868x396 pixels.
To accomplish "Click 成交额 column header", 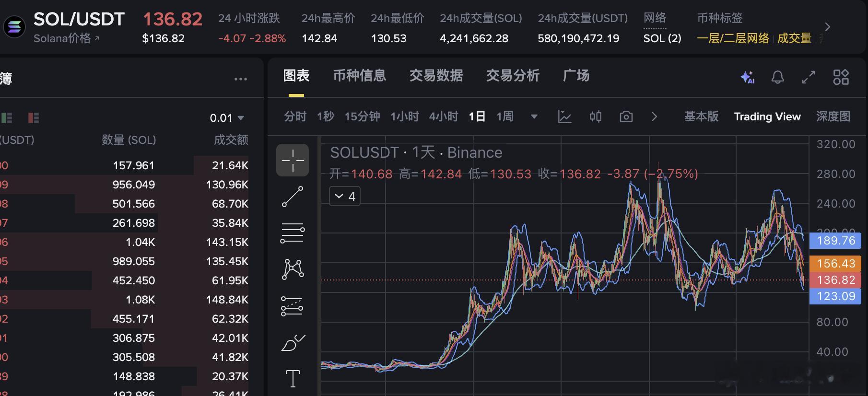I will pyautogui.click(x=231, y=140).
